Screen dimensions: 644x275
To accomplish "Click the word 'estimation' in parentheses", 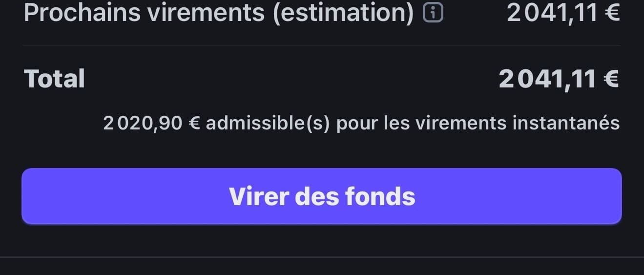I will coord(343,13).
